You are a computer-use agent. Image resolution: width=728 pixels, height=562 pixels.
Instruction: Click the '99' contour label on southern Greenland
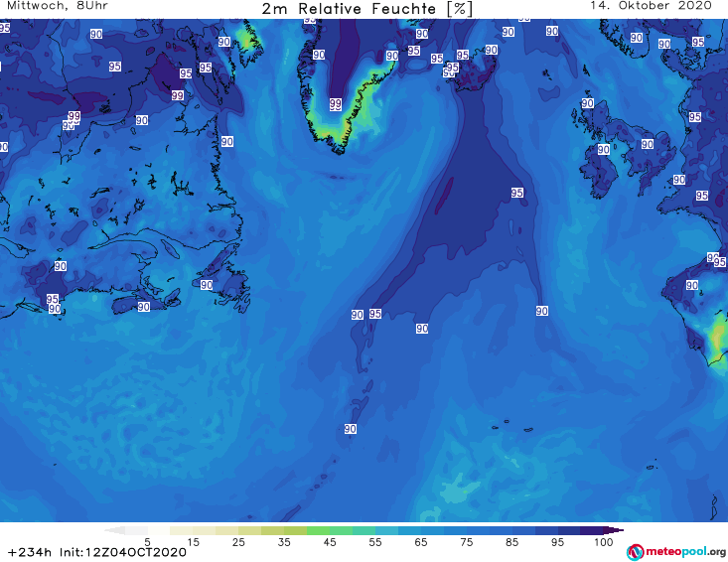pos(336,104)
